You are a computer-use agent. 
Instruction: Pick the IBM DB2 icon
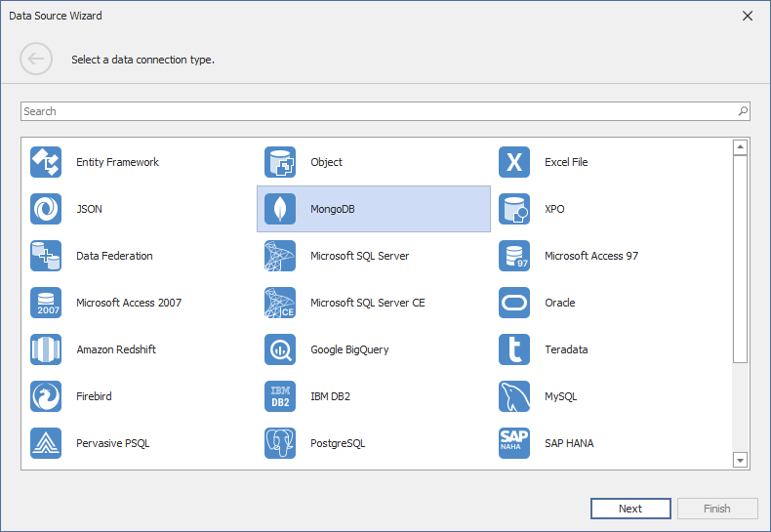coord(280,396)
